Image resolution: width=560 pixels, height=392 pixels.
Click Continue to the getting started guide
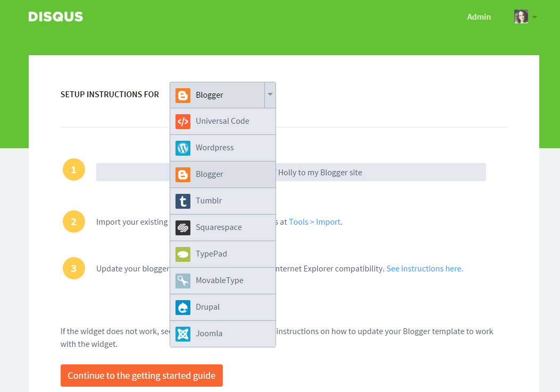[141, 376]
